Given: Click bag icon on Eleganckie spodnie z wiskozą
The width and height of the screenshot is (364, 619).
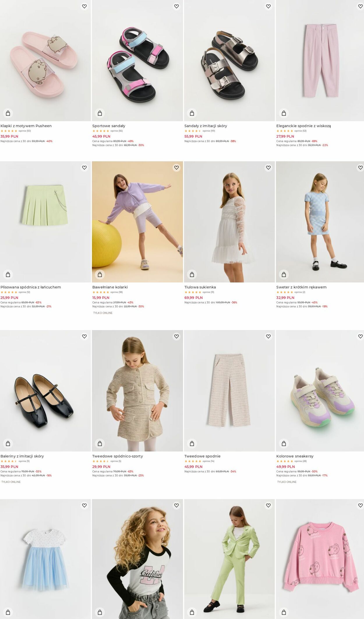Looking at the screenshot, I should click(284, 113).
